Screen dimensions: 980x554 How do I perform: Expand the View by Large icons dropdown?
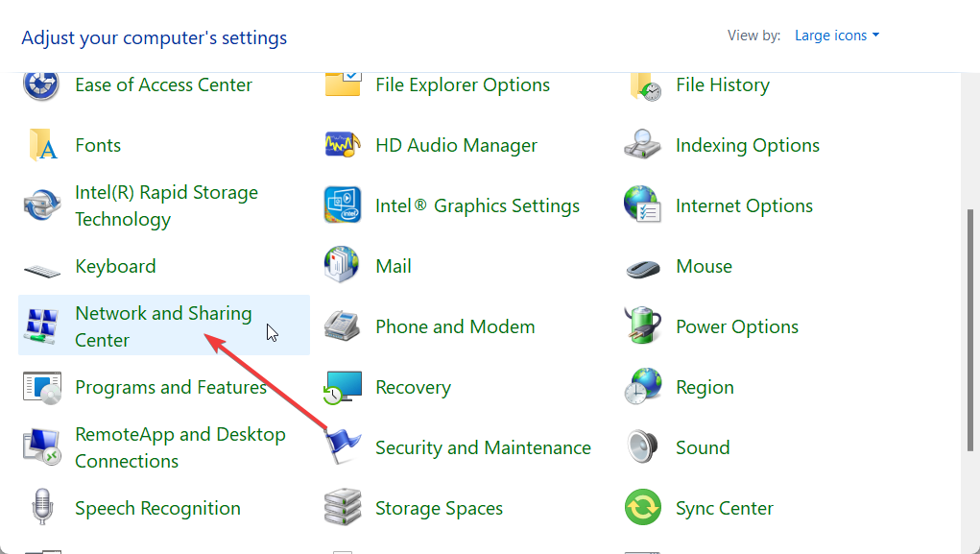coord(837,36)
